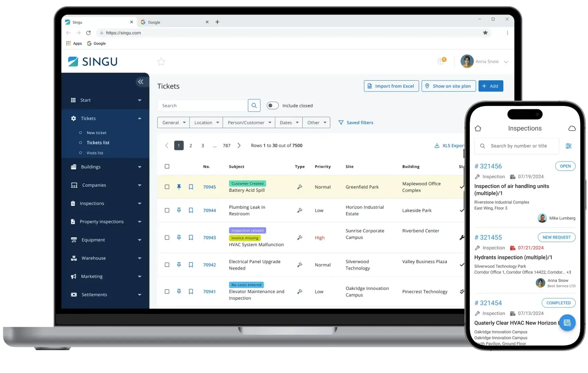Open the Tickets list menu item

(98, 143)
